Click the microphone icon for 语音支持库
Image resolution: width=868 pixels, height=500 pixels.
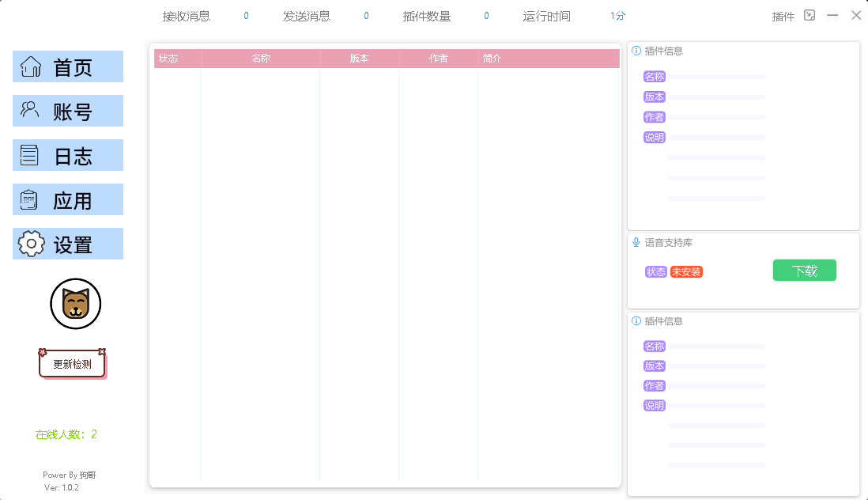[636, 242]
